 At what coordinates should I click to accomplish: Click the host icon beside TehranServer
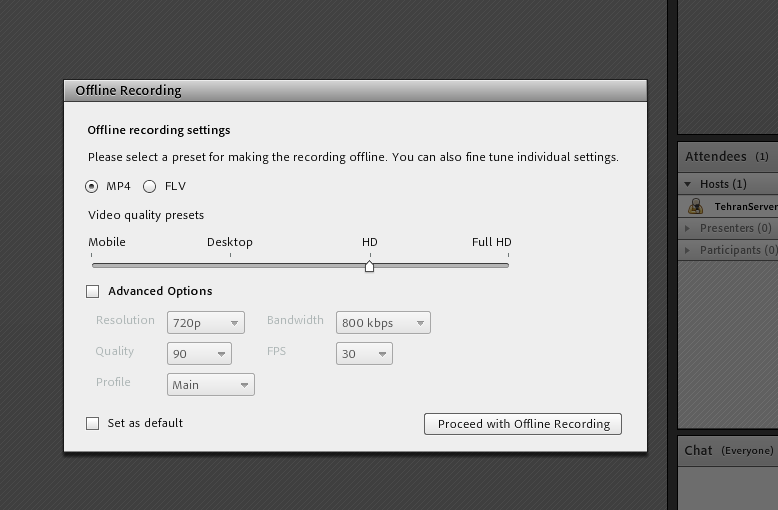coord(696,206)
